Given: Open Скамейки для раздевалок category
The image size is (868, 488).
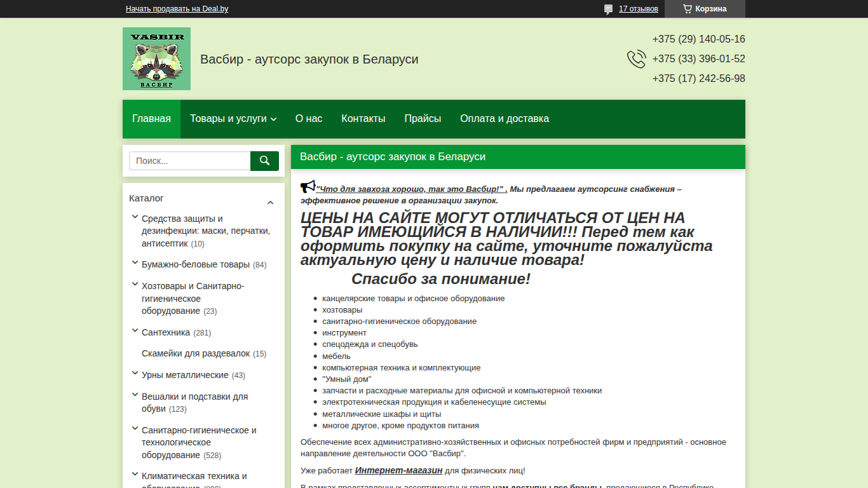Looking at the screenshot, I should tap(196, 354).
